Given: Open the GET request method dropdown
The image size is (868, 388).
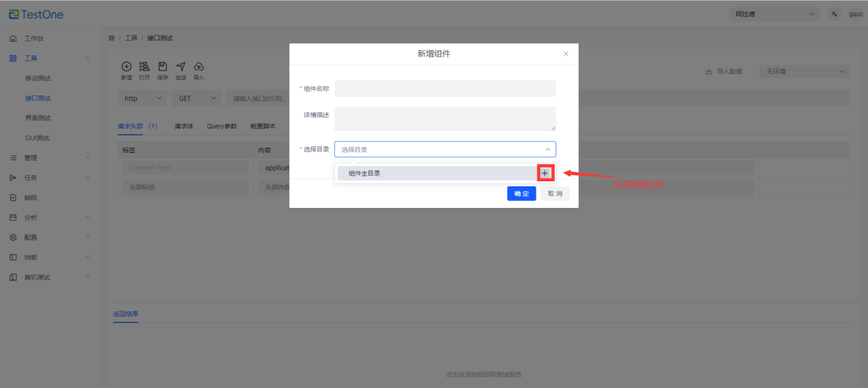Looking at the screenshot, I should point(197,98).
